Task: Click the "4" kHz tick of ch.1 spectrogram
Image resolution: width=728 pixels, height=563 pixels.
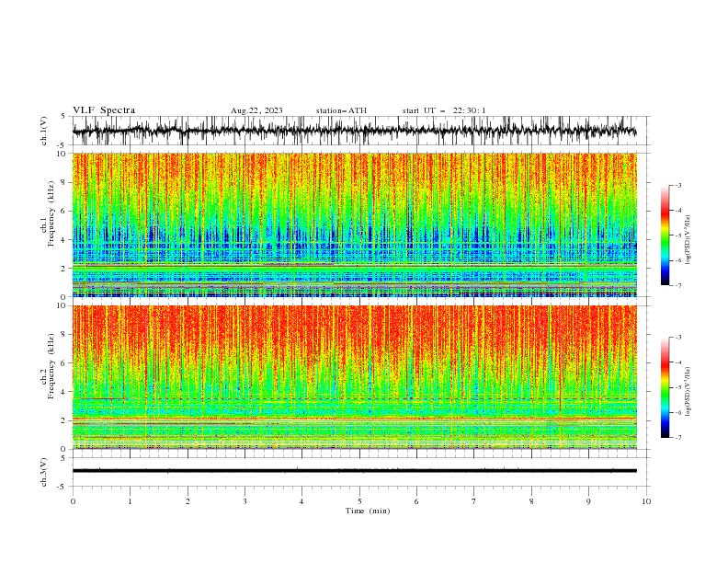Action: (x=64, y=240)
